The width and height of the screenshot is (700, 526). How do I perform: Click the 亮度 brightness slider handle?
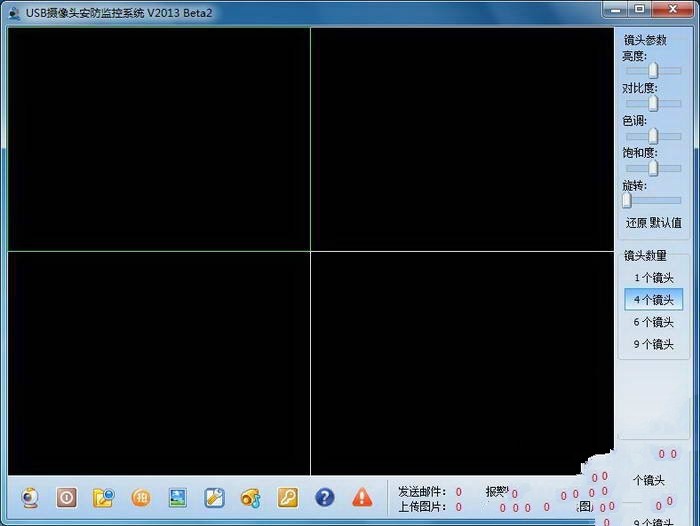coord(654,71)
